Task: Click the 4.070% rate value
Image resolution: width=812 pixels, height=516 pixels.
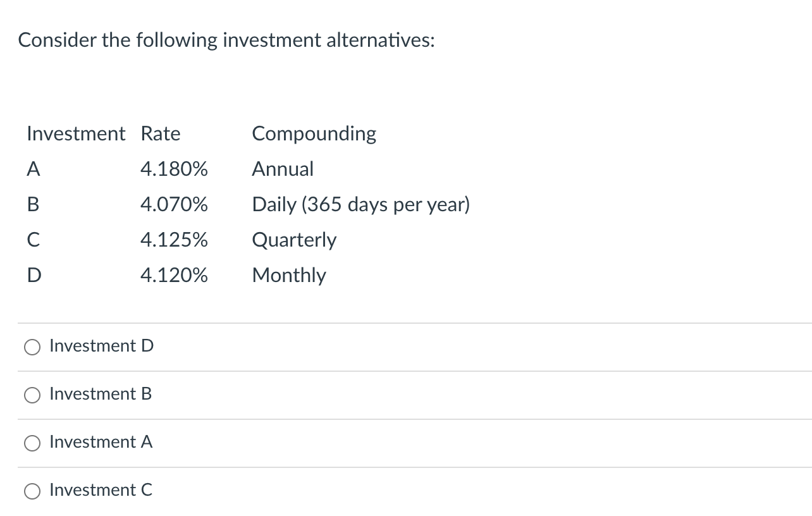Action: (174, 204)
